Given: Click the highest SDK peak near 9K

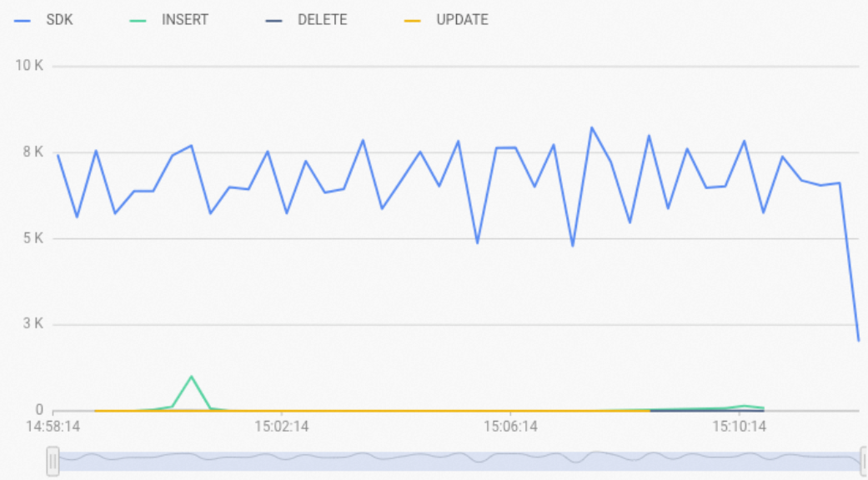Looking at the screenshot, I should (x=592, y=127).
